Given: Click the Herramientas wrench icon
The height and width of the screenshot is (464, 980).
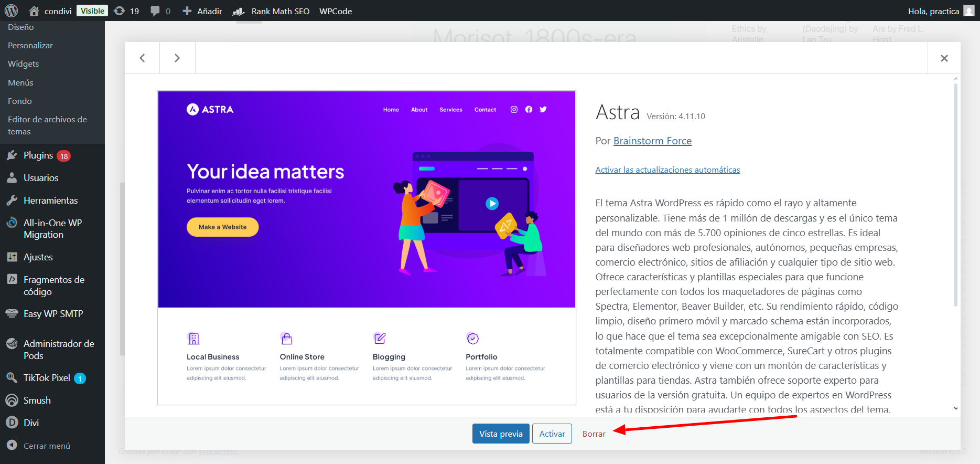Looking at the screenshot, I should [12, 201].
